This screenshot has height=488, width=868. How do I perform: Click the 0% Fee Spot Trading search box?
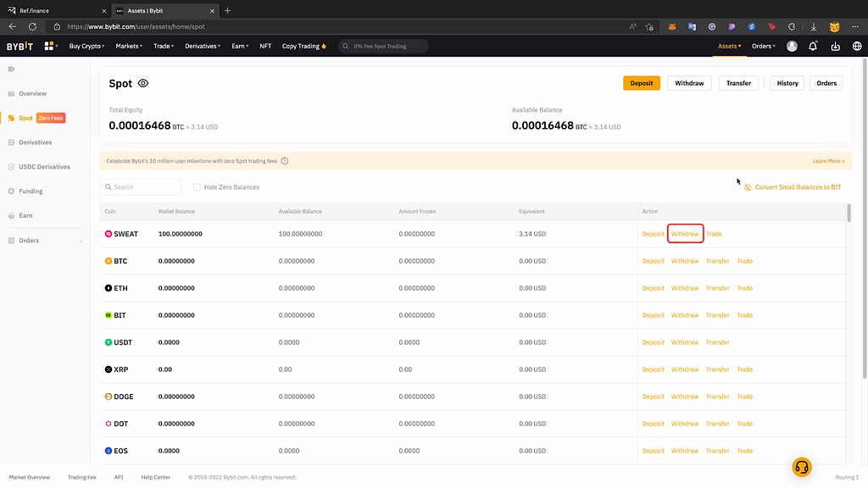coord(384,47)
